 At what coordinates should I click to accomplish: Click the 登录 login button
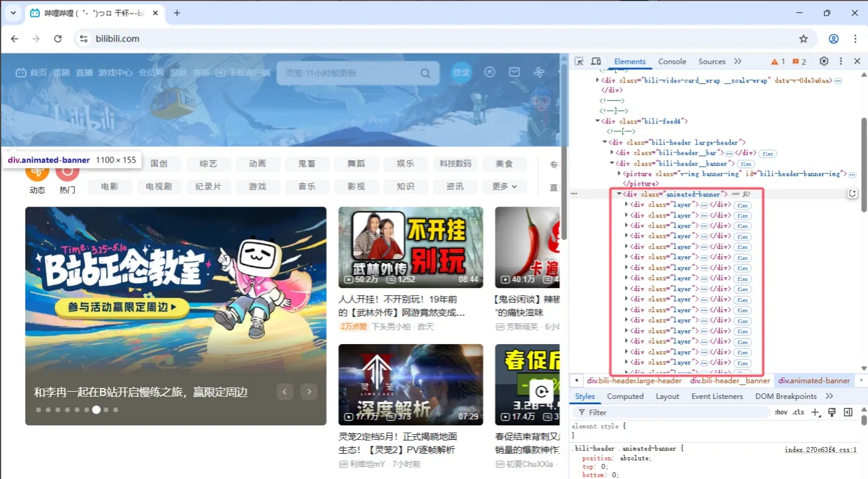tap(461, 72)
